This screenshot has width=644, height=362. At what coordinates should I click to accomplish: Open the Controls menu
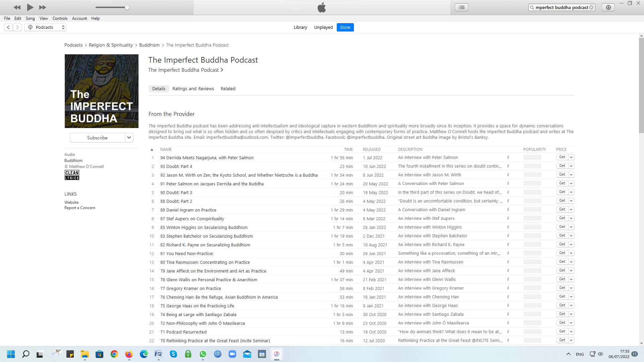pyautogui.click(x=60, y=18)
